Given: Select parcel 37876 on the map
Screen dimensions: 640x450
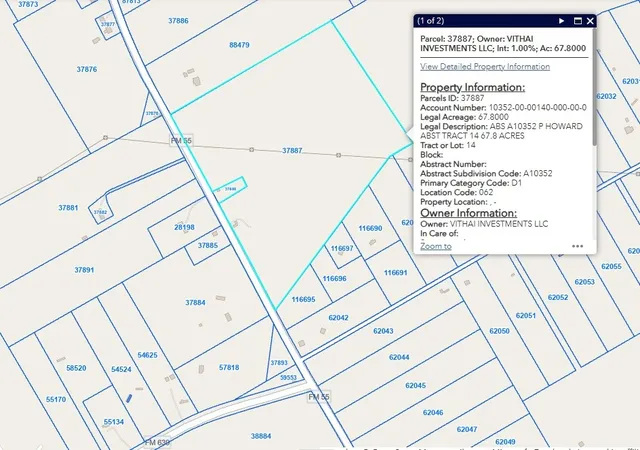Looking at the screenshot, I should point(87,69).
